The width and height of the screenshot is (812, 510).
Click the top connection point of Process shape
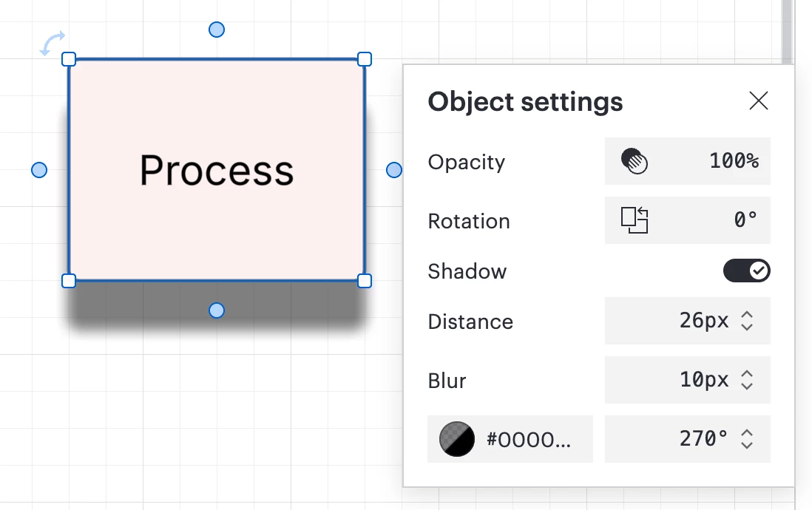[217, 30]
